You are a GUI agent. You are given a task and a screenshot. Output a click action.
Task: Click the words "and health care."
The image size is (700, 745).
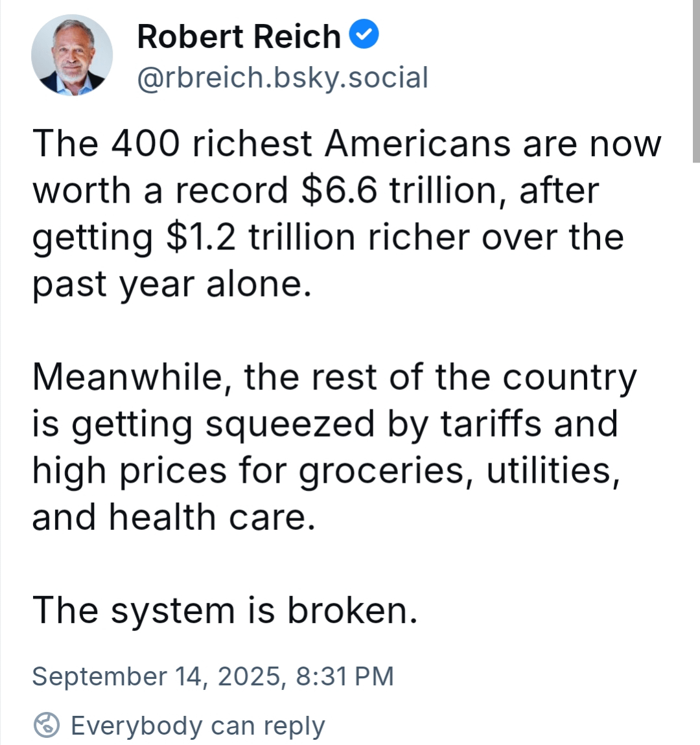[x=174, y=518]
